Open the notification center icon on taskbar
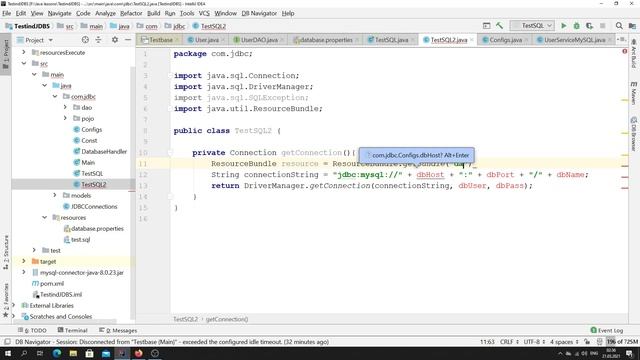Screen dimensions: 640x360 tap(629, 353)
